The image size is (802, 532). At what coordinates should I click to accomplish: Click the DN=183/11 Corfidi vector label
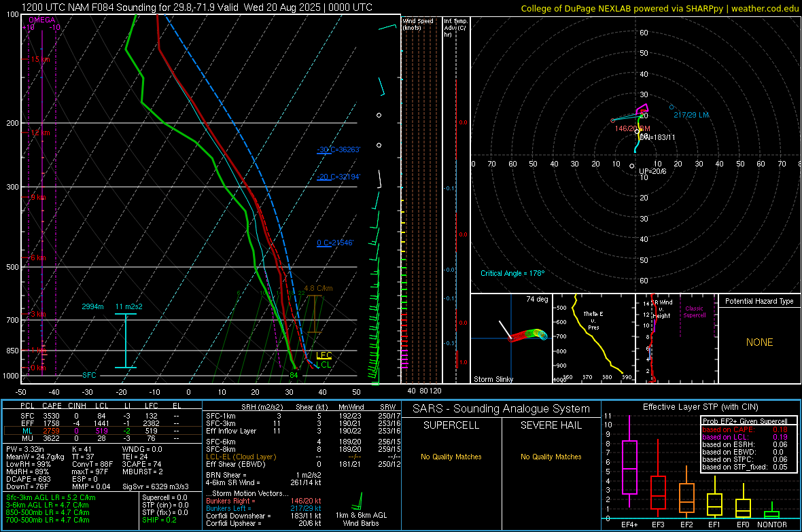[657, 137]
